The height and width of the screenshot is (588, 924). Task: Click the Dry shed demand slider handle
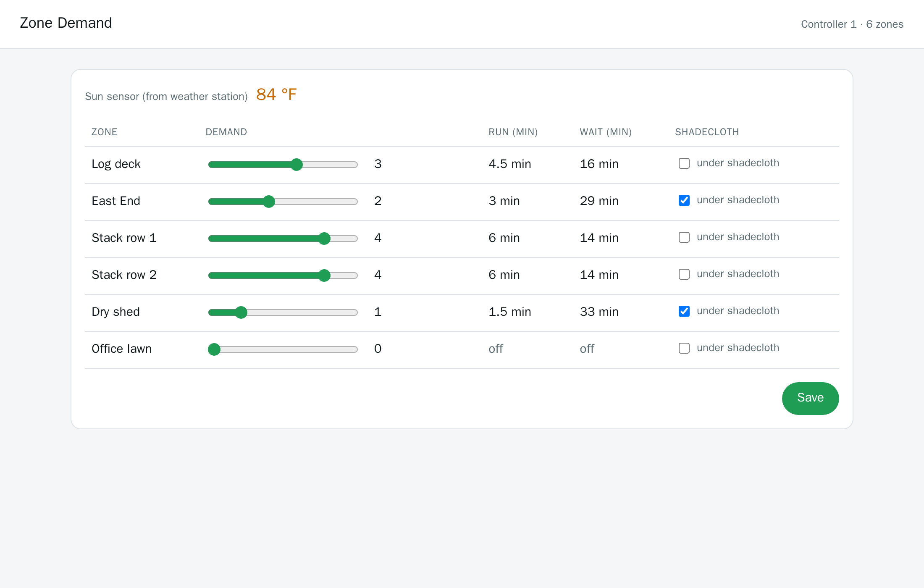pyautogui.click(x=241, y=312)
